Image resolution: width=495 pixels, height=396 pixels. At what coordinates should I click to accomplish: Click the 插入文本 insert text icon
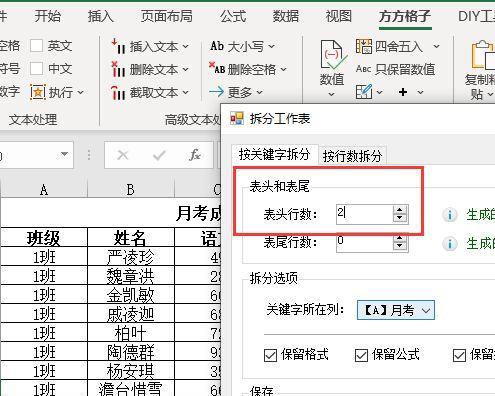[x=118, y=46]
